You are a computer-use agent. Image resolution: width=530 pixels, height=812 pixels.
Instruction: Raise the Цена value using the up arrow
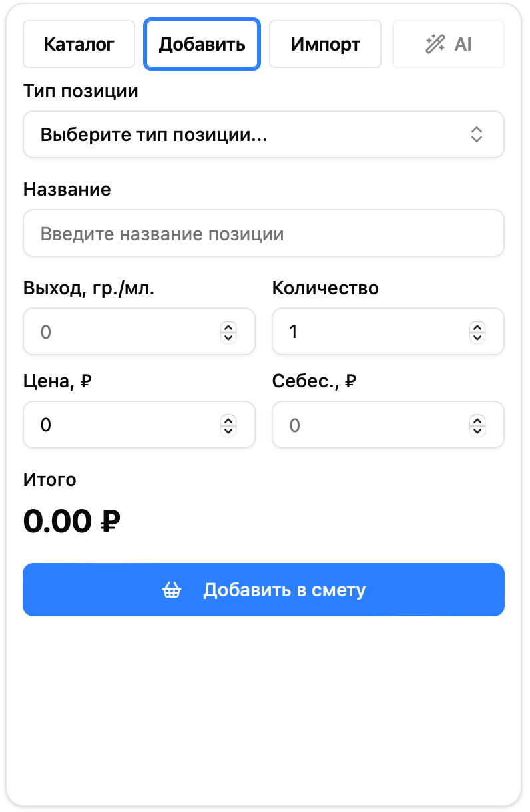click(x=228, y=420)
